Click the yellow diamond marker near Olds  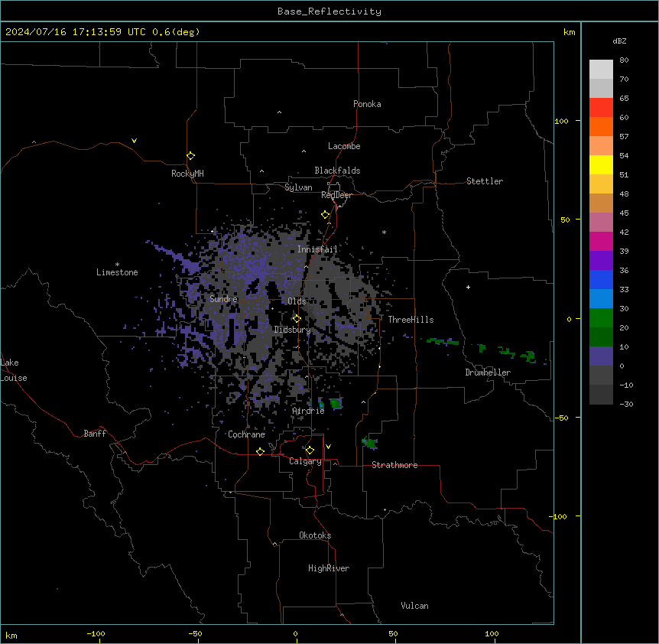pyautogui.click(x=297, y=319)
